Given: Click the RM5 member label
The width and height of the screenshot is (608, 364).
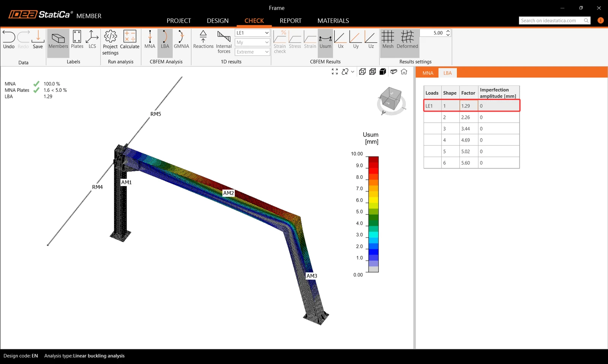Looking at the screenshot, I should [x=155, y=114].
